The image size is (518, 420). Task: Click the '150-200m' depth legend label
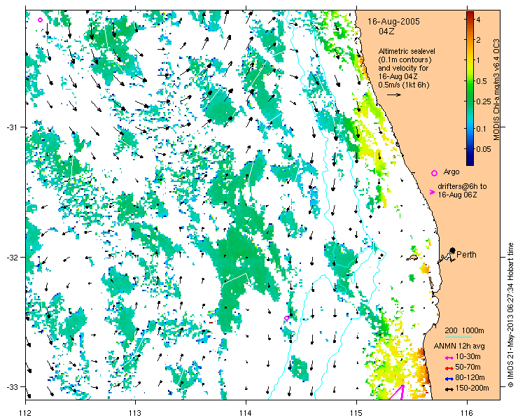coord(472,388)
